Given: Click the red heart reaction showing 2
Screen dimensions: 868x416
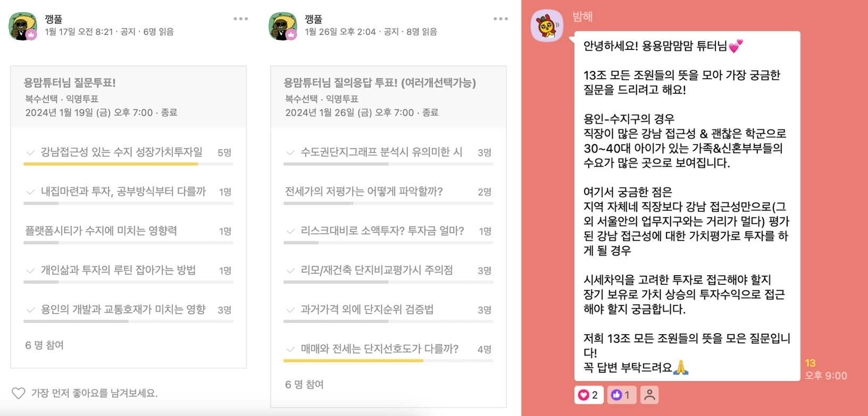Looking at the screenshot, I should pyautogui.click(x=589, y=395).
